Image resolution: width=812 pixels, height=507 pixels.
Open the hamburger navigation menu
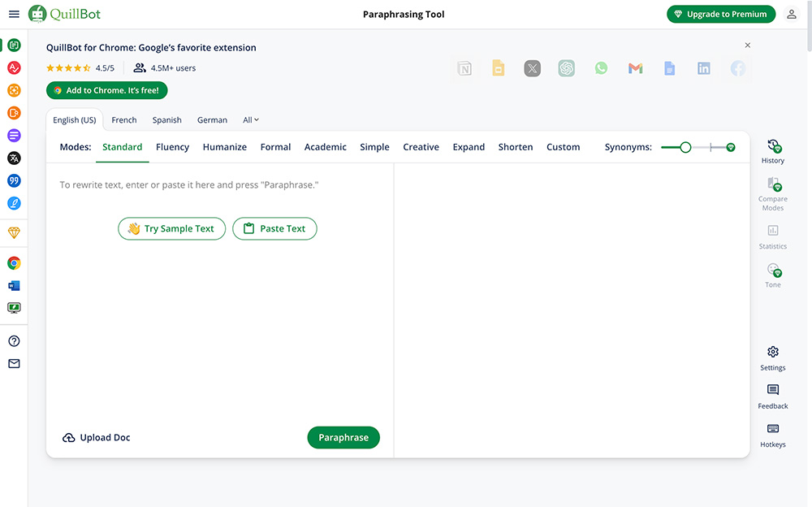click(x=14, y=14)
